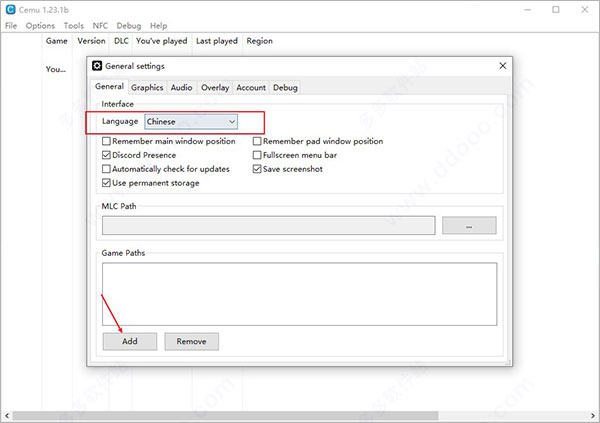Click the General settings gear icon
This screenshot has height=423, width=600.
(97, 66)
